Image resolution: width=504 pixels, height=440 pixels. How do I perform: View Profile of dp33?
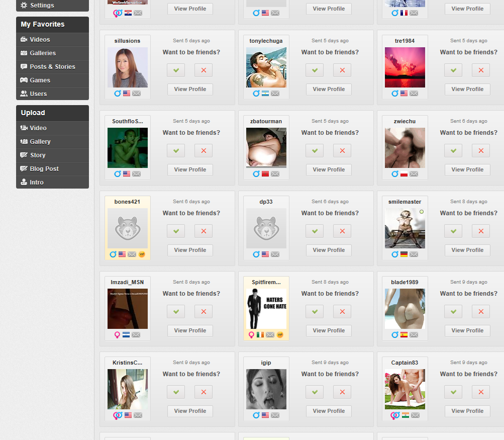coord(329,250)
